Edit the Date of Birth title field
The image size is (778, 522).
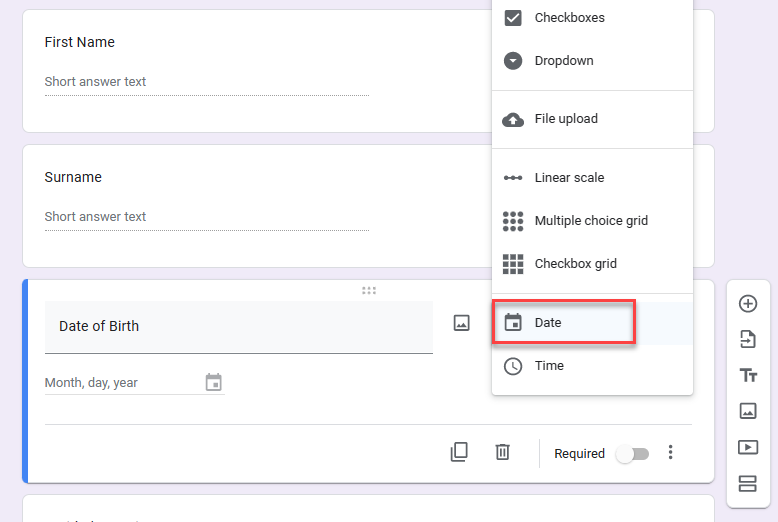238,327
